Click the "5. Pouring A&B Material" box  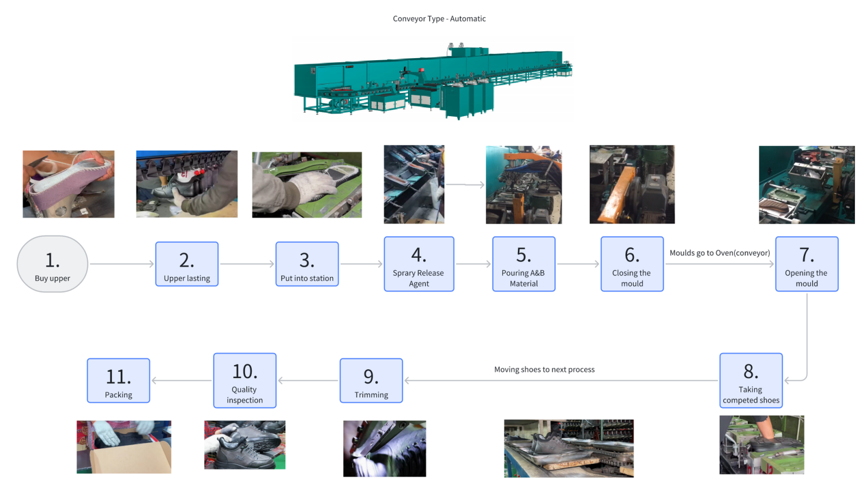tap(524, 264)
